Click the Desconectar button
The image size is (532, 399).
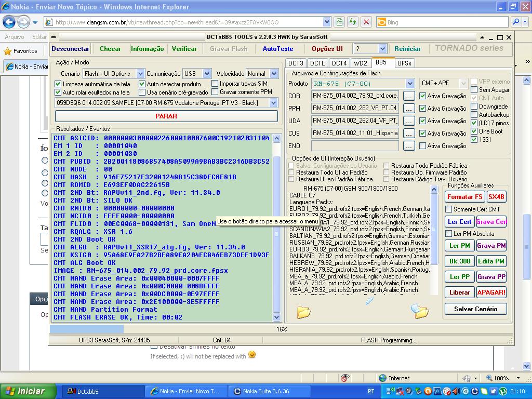pos(70,49)
